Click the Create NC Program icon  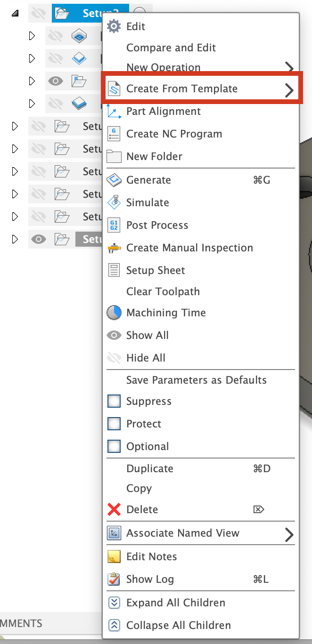point(114,134)
